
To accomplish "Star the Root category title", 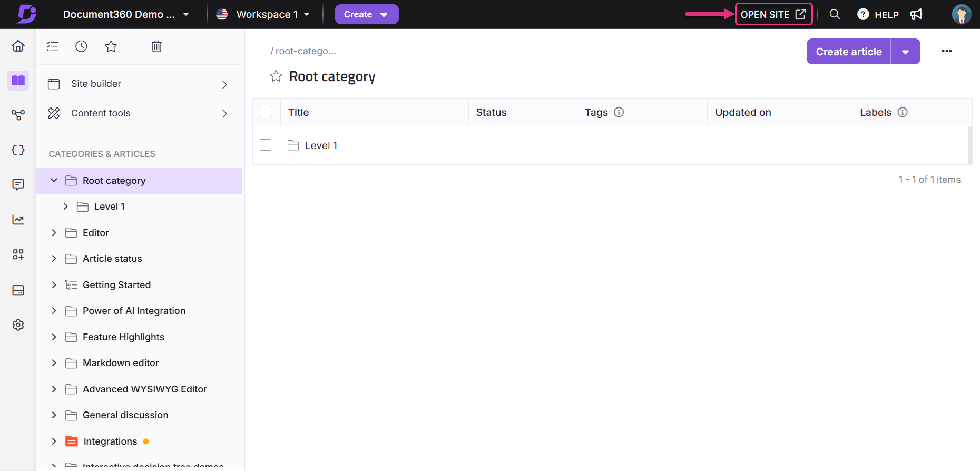I will click(276, 76).
